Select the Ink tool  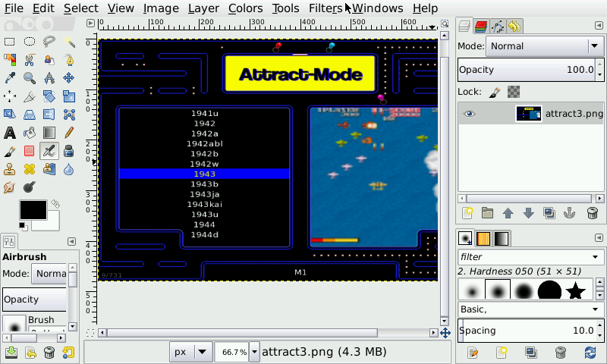click(69, 151)
